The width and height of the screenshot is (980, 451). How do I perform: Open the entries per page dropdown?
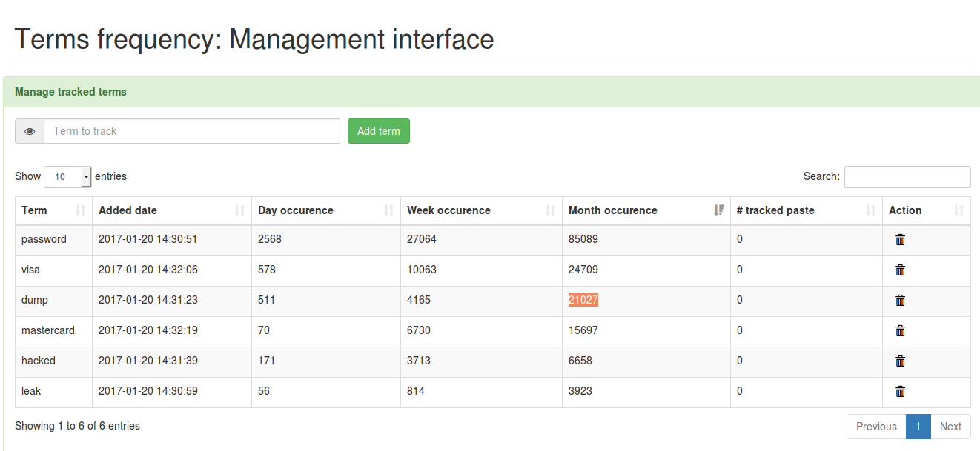(x=67, y=177)
